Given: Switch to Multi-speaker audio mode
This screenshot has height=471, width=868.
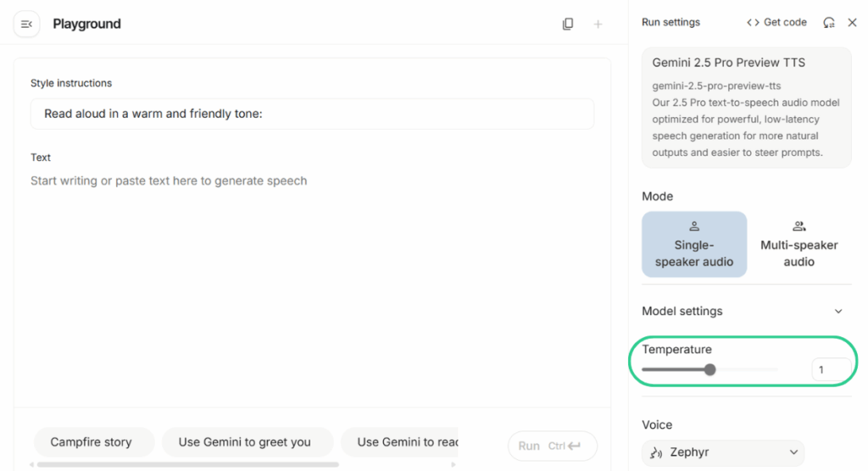Looking at the screenshot, I should click(x=798, y=244).
